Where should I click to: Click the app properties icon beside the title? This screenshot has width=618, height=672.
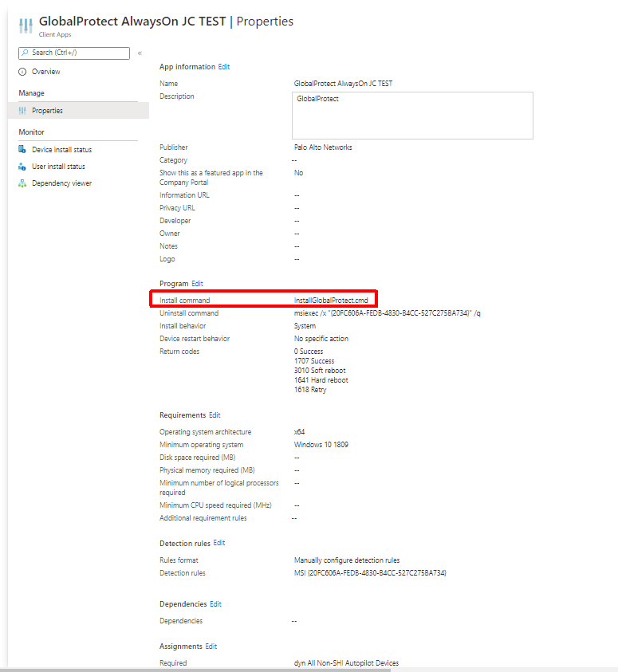click(26, 26)
